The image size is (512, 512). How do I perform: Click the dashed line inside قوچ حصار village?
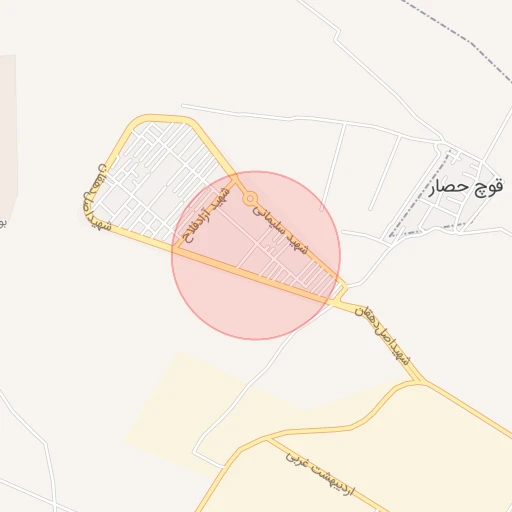(x=420, y=193)
